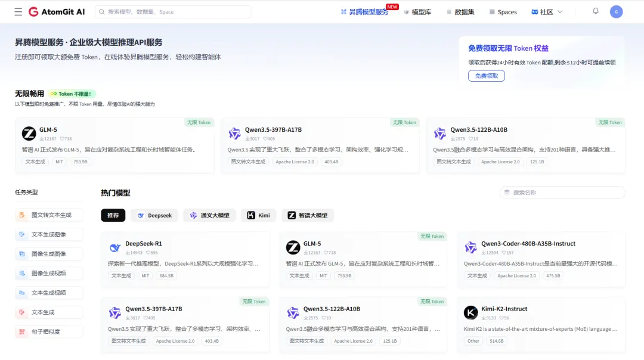Click the MIT tag on the DeepSeek-R1 card
644x360 pixels.
coord(145,276)
